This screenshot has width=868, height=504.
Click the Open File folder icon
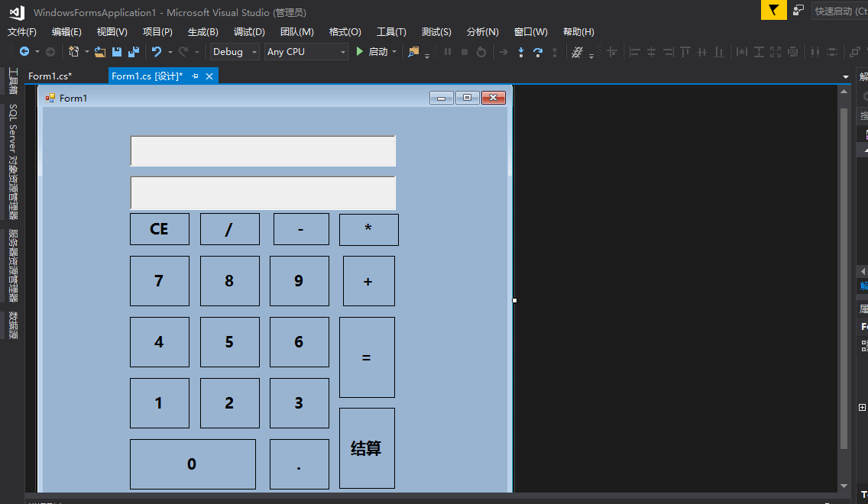tap(99, 52)
